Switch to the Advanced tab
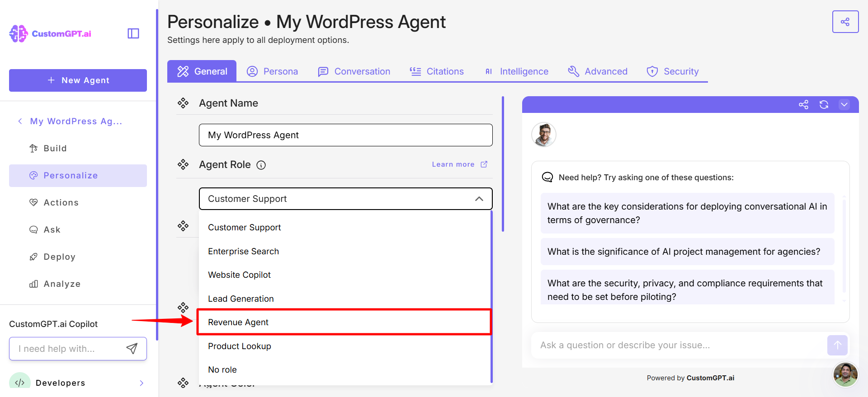The height and width of the screenshot is (397, 868). [598, 71]
